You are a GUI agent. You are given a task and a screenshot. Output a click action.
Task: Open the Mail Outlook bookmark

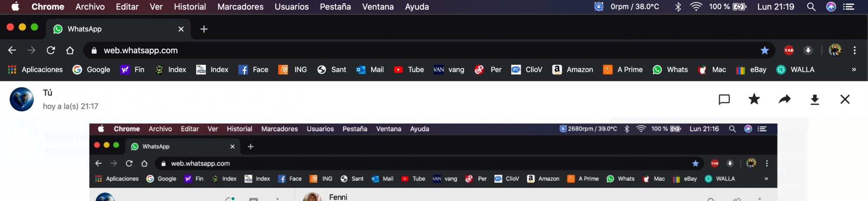(x=370, y=70)
